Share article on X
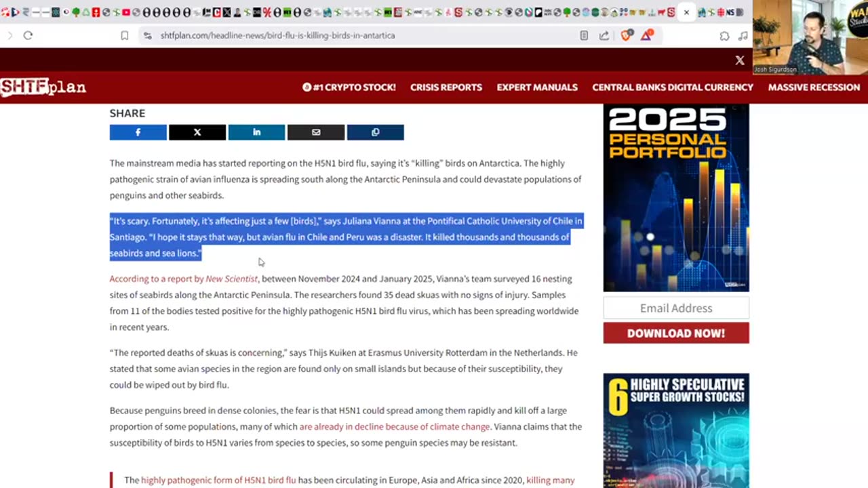Viewport: 868px width, 488px height. click(197, 132)
